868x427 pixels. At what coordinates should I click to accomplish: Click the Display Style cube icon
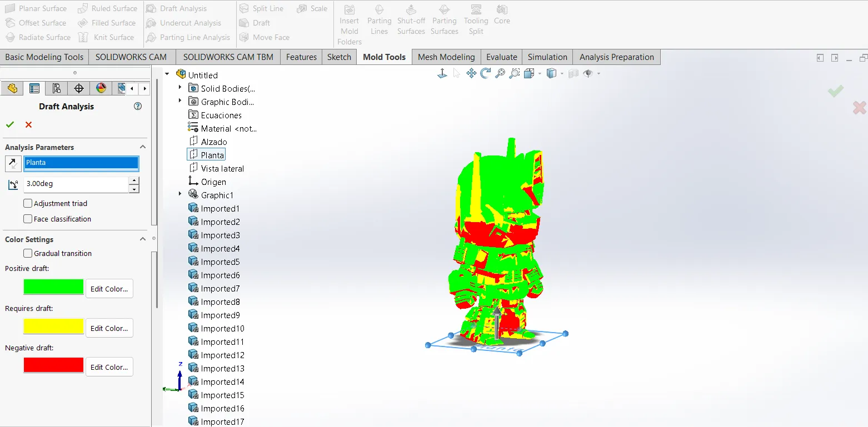tap(551, 73)
